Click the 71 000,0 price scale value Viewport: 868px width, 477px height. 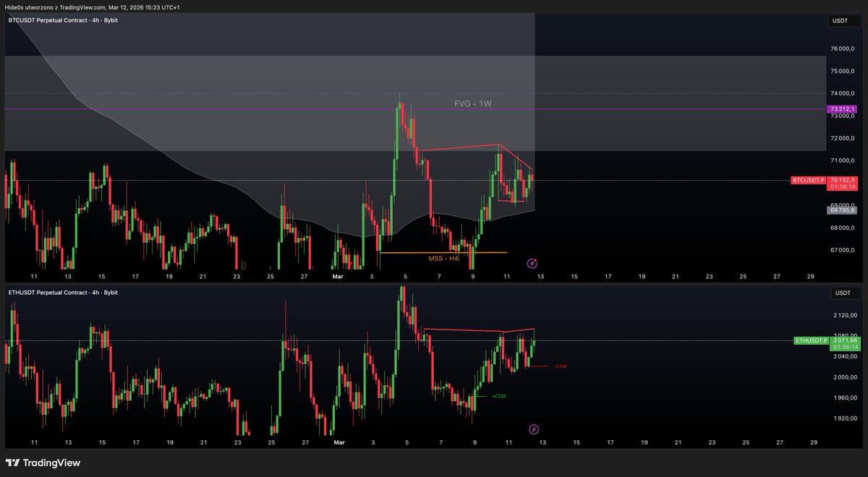pos(843,161)
